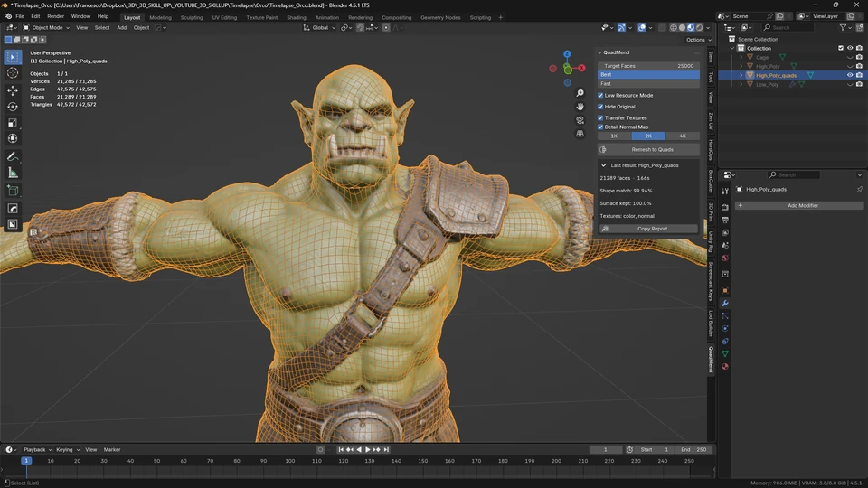Adjust the Target Faces 25000 field
This screenshot has height=488, width=868.
pos(648,66)
